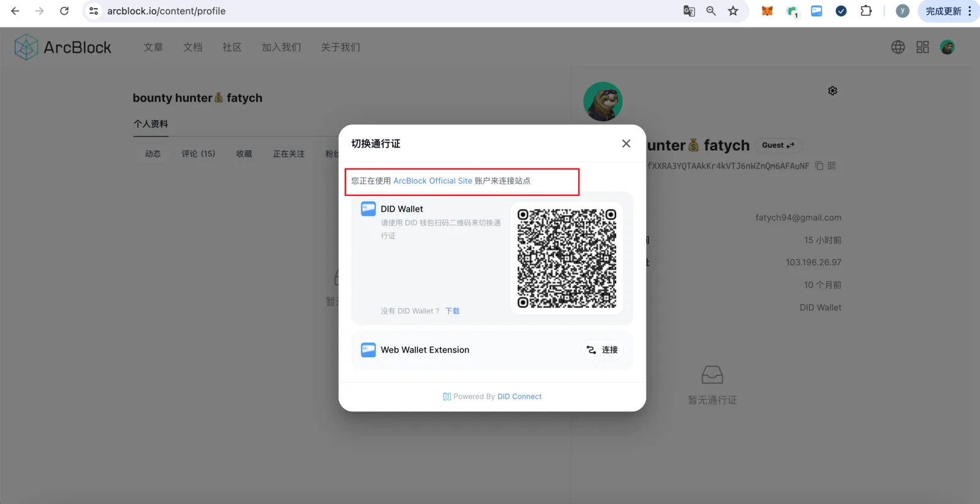Click the Web Wallet Extension icon
Viewport: 980px width, 504px height.
tap(368, 350)
